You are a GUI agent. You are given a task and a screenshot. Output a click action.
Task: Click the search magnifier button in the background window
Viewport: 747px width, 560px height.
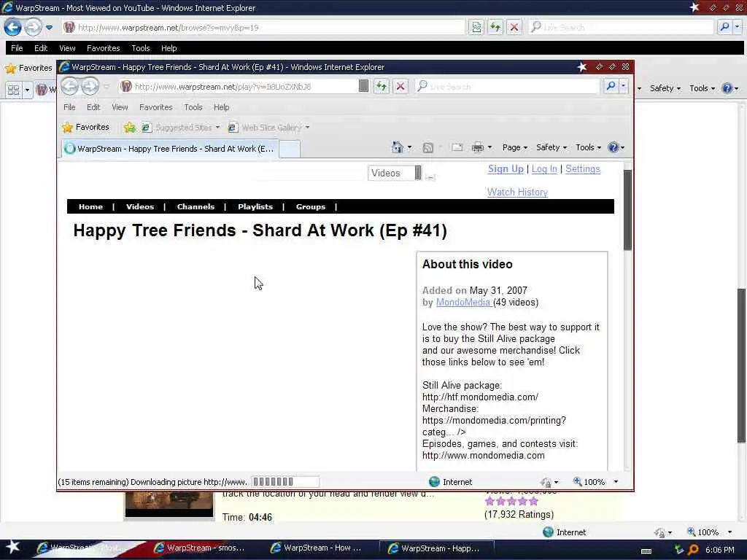pyautogui.click(x=724, y=27)
